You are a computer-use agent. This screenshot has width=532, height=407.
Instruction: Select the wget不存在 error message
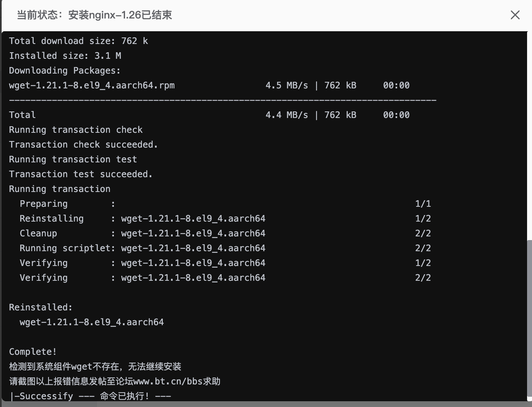tap(95, 366)
